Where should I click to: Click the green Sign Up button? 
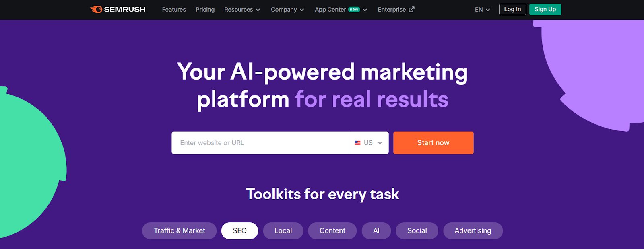(545, 10)
